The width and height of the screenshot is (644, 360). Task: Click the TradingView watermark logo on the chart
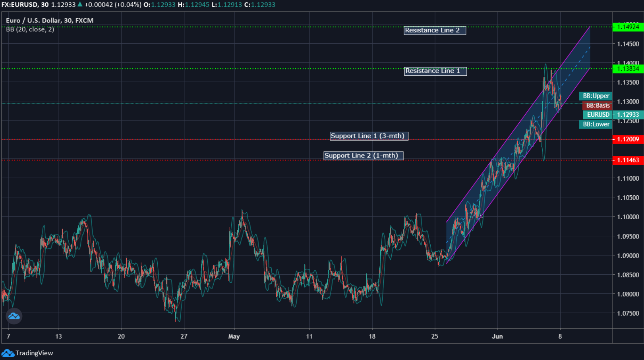tap(14, 316)
